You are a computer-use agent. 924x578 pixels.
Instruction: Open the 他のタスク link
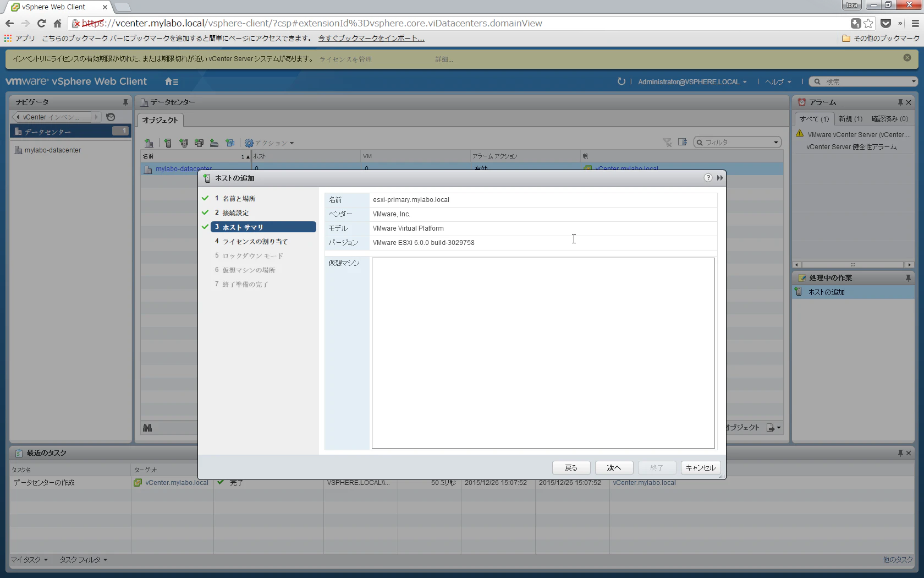[898, 560]
